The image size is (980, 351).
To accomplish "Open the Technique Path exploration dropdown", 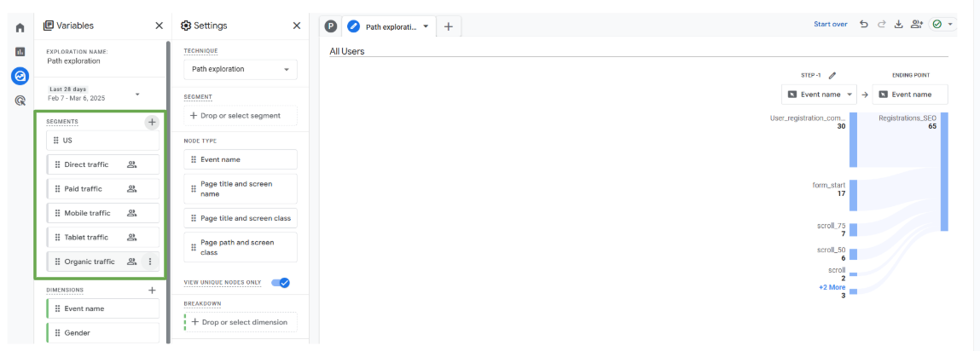I will [x=241, y=69].
